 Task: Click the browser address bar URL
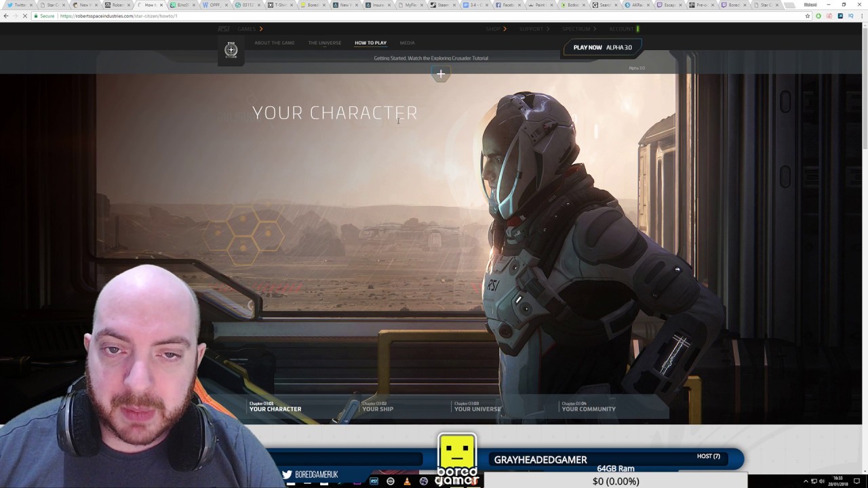coord(119,16)
